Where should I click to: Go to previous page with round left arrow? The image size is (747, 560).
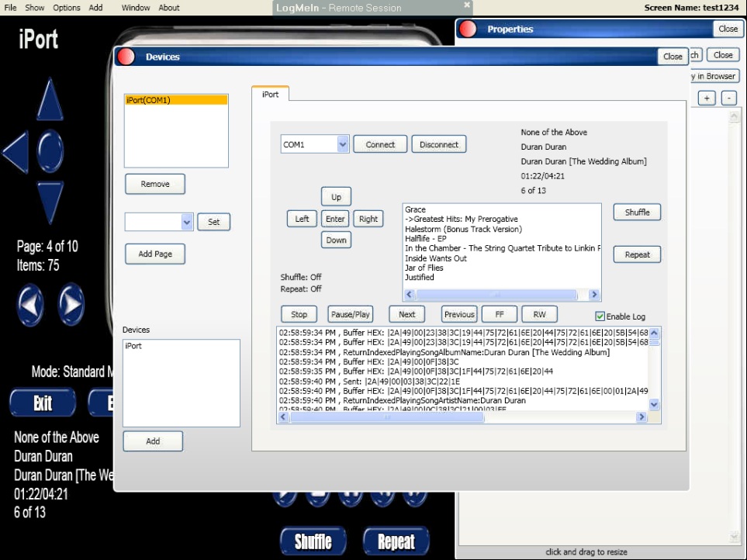[x=30, y=305]
